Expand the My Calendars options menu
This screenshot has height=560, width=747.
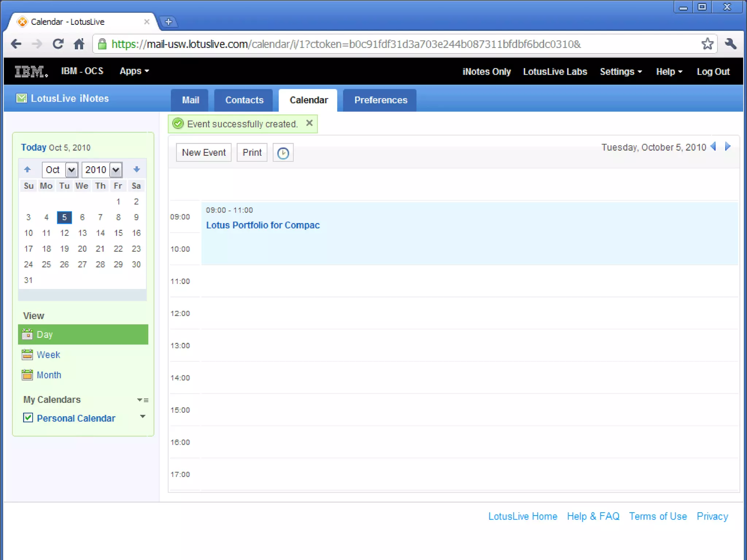point(142,400)
